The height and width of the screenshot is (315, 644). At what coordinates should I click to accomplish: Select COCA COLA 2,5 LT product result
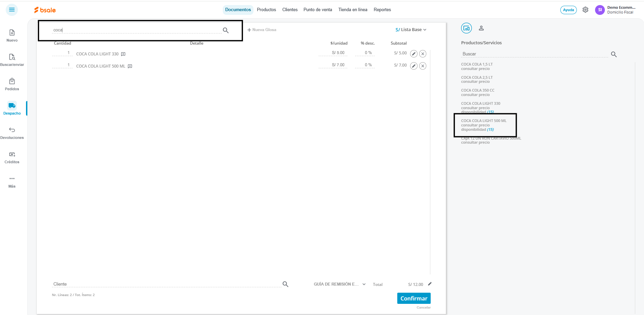(477, 79)
